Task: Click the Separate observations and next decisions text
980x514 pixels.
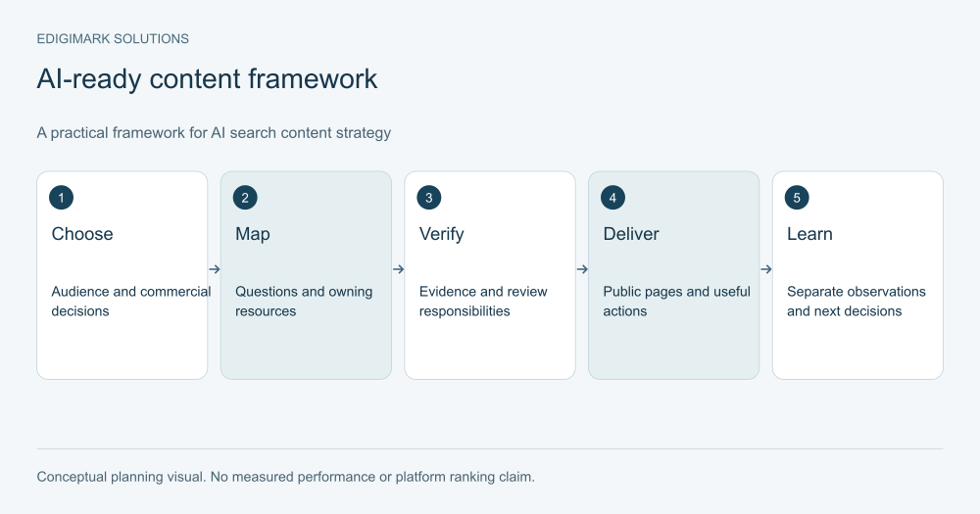Action: (x=857, y=301)
